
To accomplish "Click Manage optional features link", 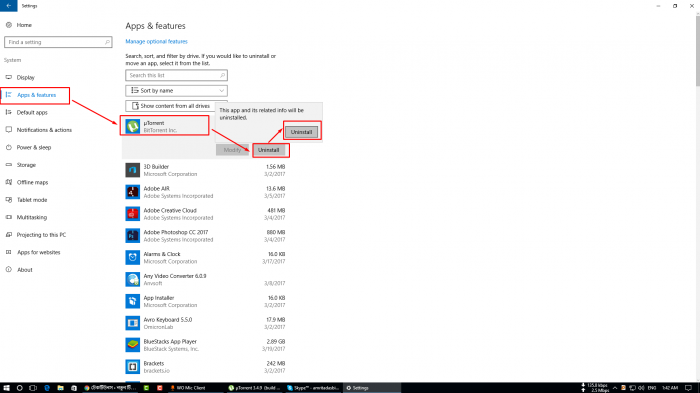I will pos(156,42).
